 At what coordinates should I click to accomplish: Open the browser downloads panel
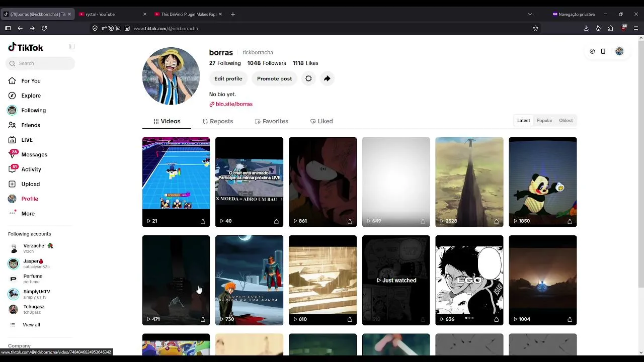(x=586, y=28)
